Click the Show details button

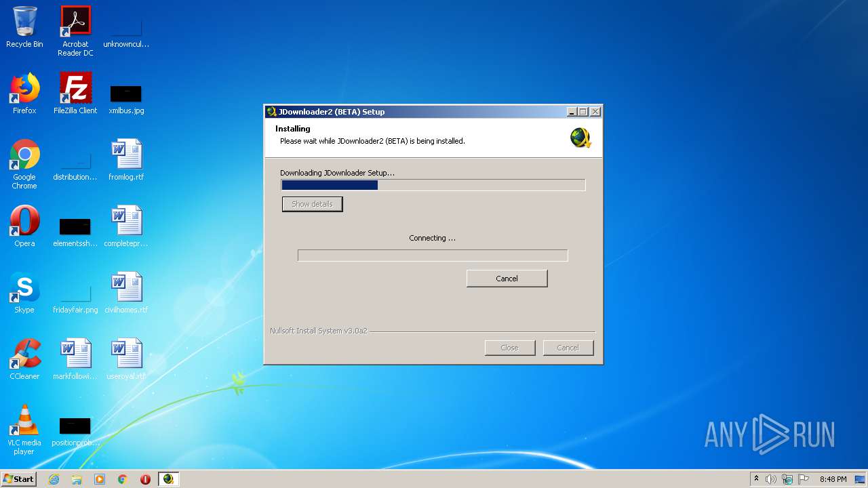click(x=313, y=204)
